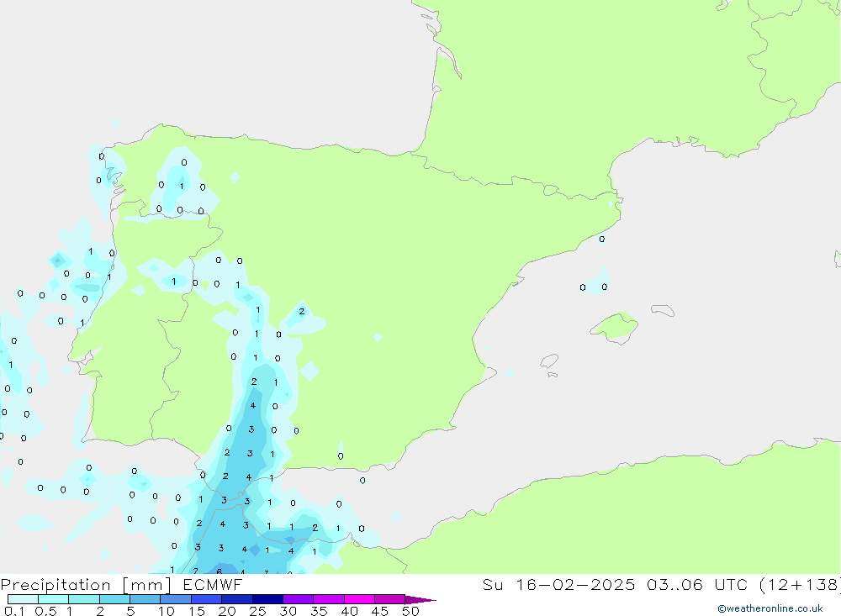841x616 pixels.
Task: Click the '45' legend scale label
Action: tap(380, 611)
